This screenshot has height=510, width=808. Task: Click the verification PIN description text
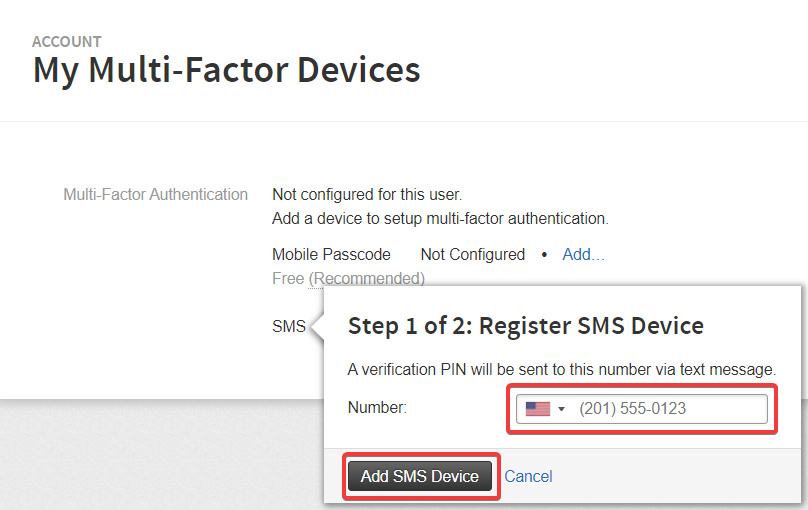tap(562, 369)
